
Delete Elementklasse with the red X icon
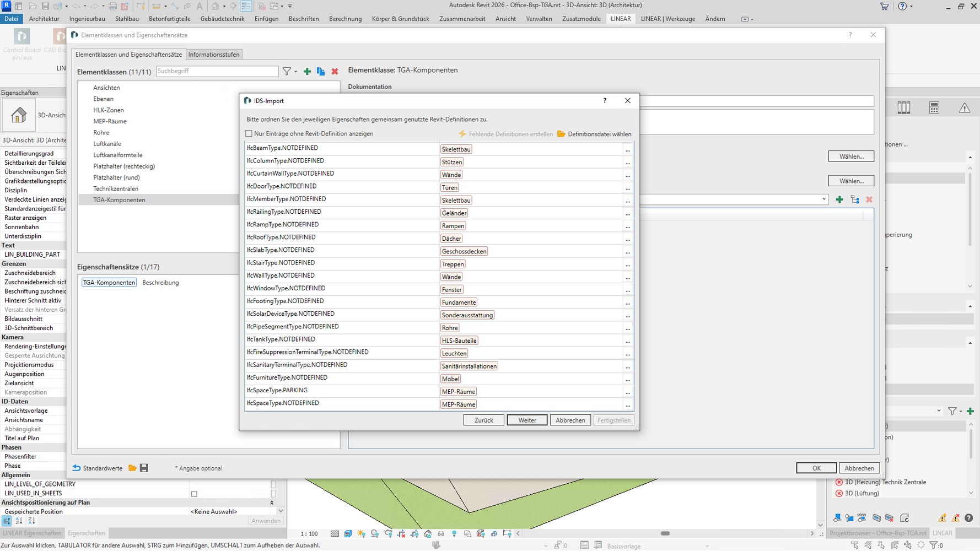click(x=335, y=72)
